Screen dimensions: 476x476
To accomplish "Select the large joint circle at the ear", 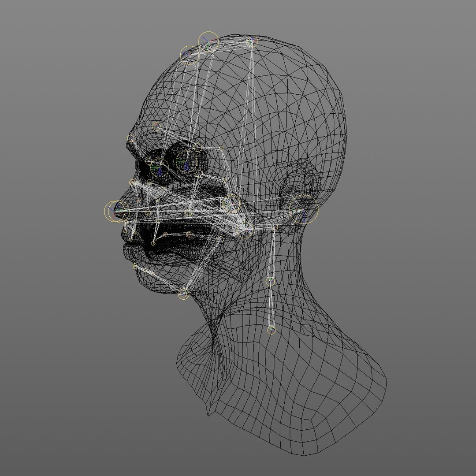I will tap(304, 209).
